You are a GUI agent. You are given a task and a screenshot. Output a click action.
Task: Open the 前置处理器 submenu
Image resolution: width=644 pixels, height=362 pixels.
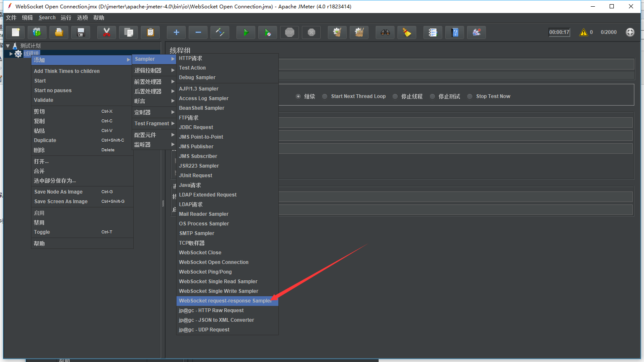[154, 82]
